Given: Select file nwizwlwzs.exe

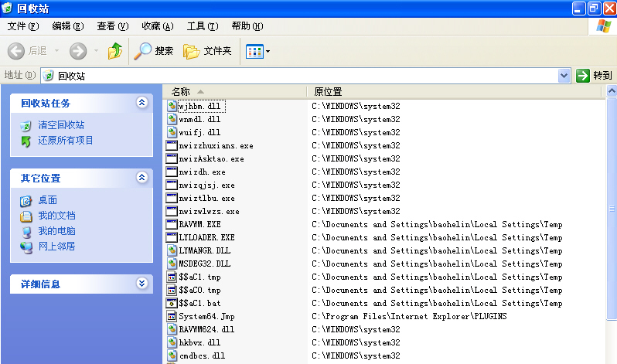Looking at the screenshot, I should (209, 212).
